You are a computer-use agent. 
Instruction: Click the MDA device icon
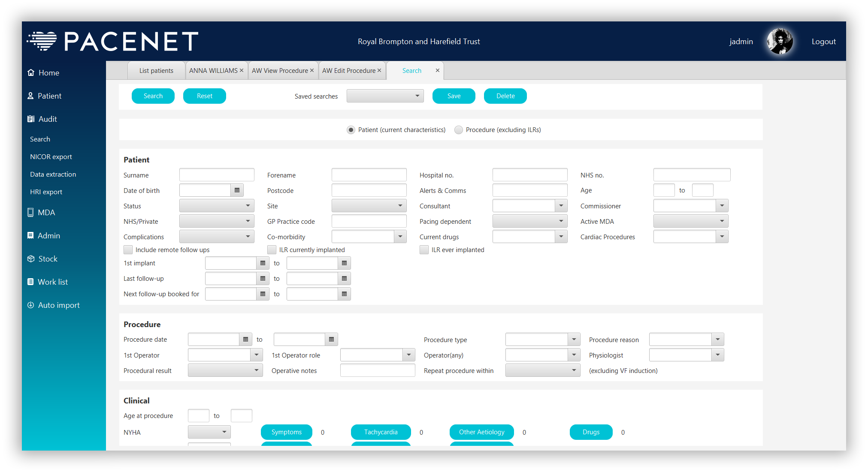[x=30, y=212]
